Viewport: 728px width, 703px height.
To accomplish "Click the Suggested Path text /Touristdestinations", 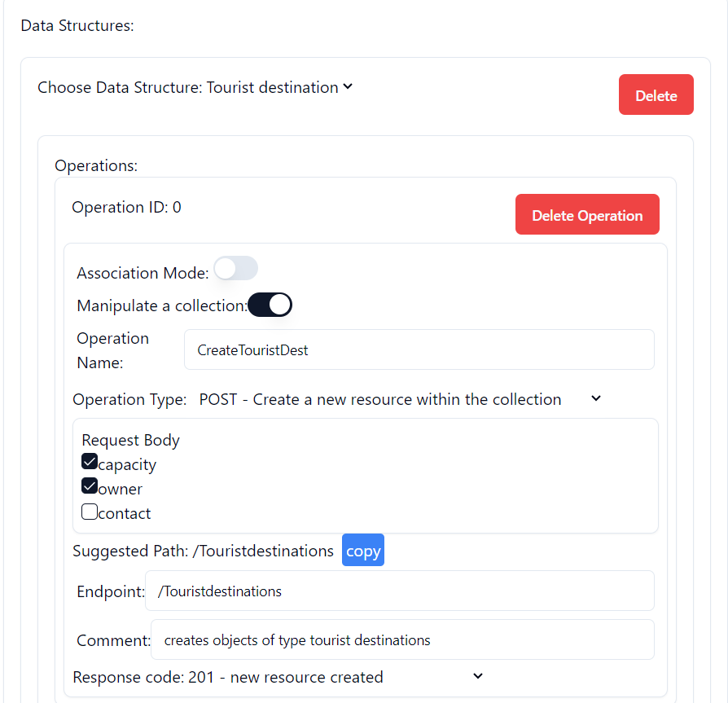I will pos(263,551).
